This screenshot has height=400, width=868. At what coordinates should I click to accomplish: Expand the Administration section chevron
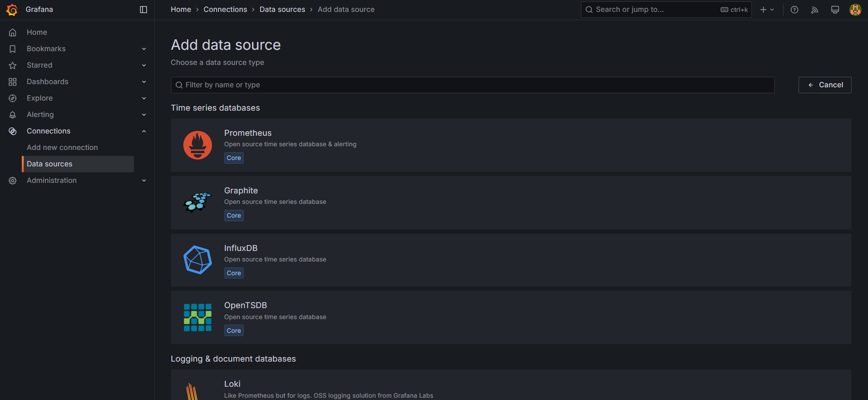tap(144, 181)
